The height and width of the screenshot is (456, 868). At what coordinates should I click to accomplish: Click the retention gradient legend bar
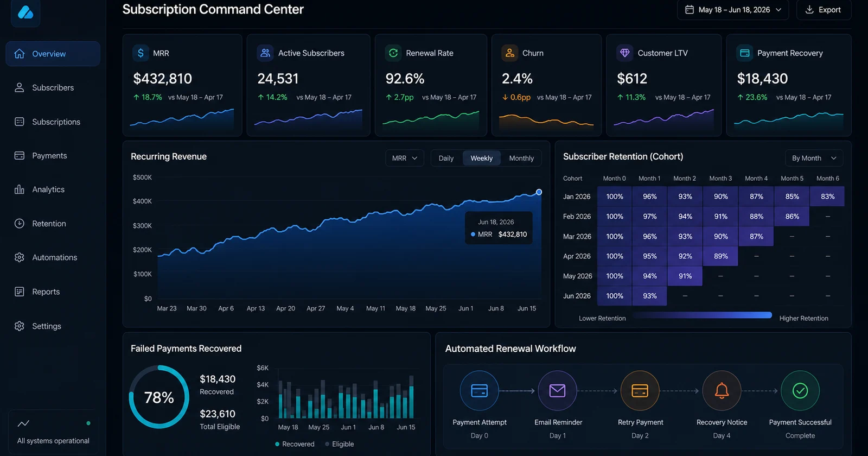click(702, 315)
